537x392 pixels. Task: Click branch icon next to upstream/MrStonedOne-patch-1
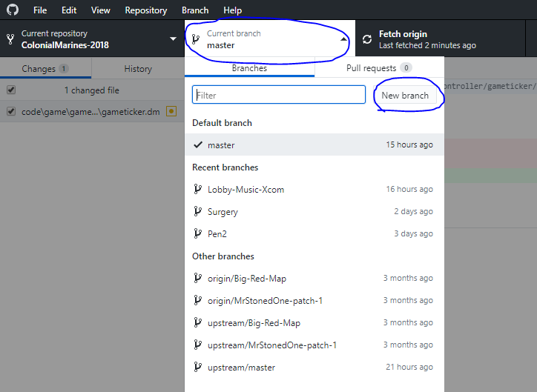[x=197, y=345]
